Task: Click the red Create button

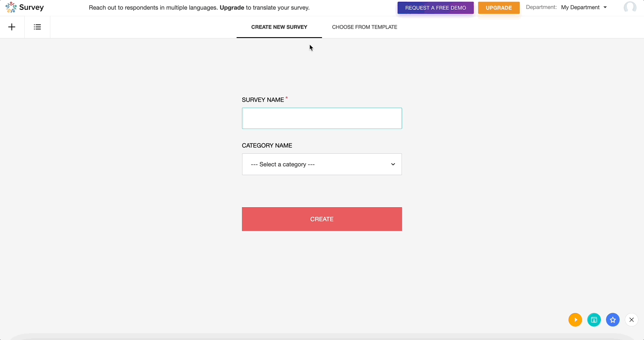Action: 322,219
